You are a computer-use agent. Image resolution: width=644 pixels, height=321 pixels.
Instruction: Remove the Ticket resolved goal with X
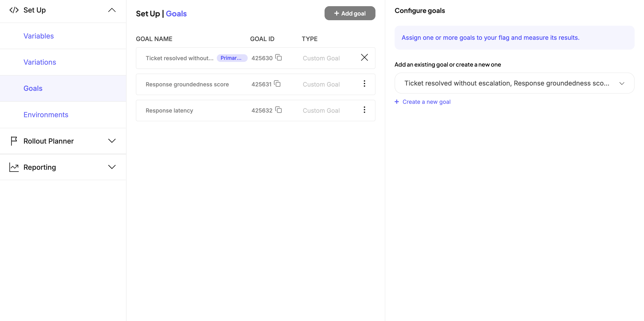tap(364, 57)
